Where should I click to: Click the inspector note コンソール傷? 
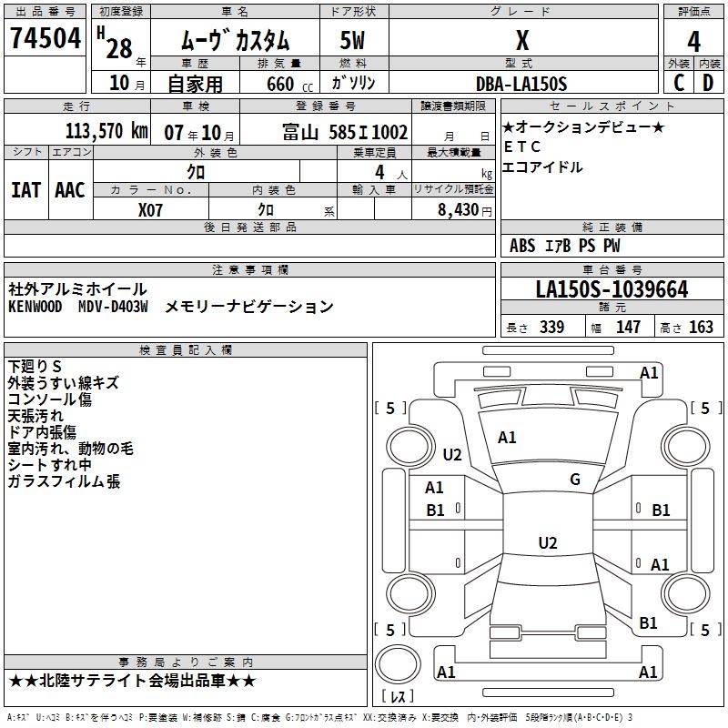pyautogui.click(x=49, y=399)
